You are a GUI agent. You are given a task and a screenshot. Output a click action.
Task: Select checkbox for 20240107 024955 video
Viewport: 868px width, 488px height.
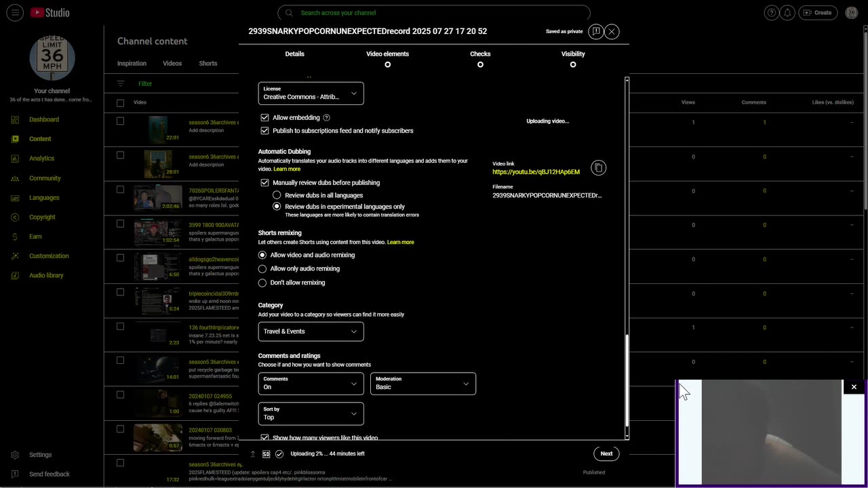pyautogui.click(x=120, y=395)
